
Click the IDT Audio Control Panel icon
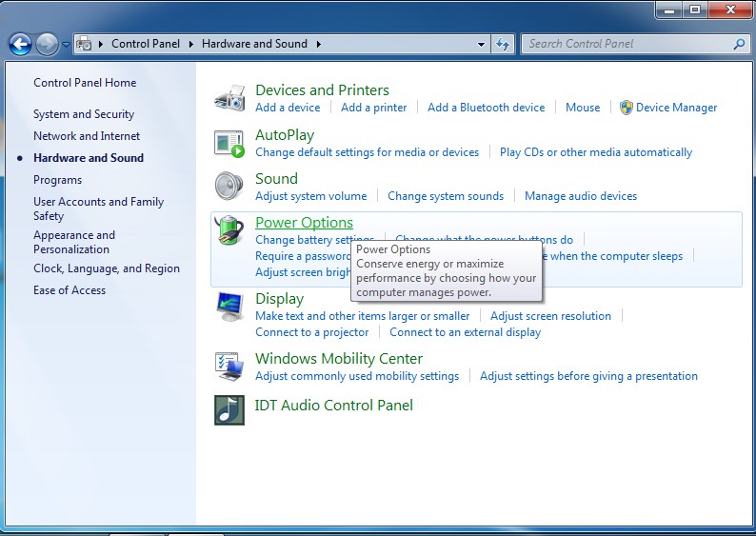tap(229, 410)
